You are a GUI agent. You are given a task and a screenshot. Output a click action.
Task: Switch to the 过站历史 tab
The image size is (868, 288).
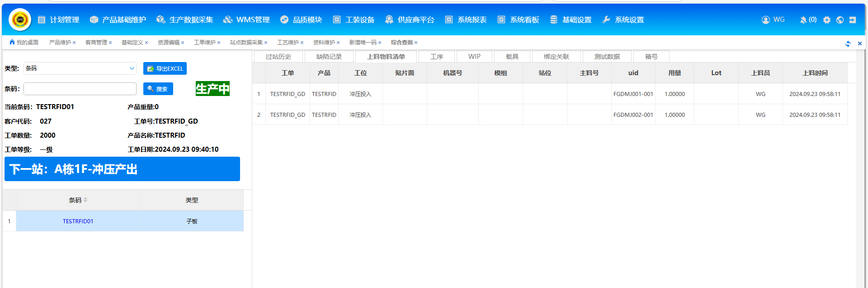point(278,57)
